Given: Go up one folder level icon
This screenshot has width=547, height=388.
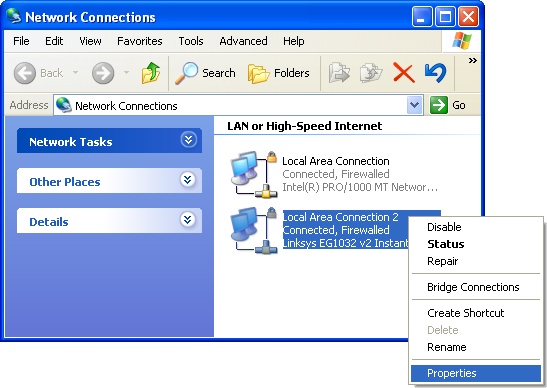Looking at the screenshot, I should [x=151, y=73].
